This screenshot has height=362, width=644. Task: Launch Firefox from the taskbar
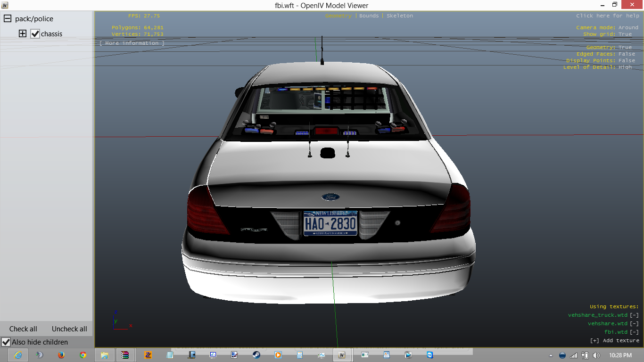click(61, 355)
